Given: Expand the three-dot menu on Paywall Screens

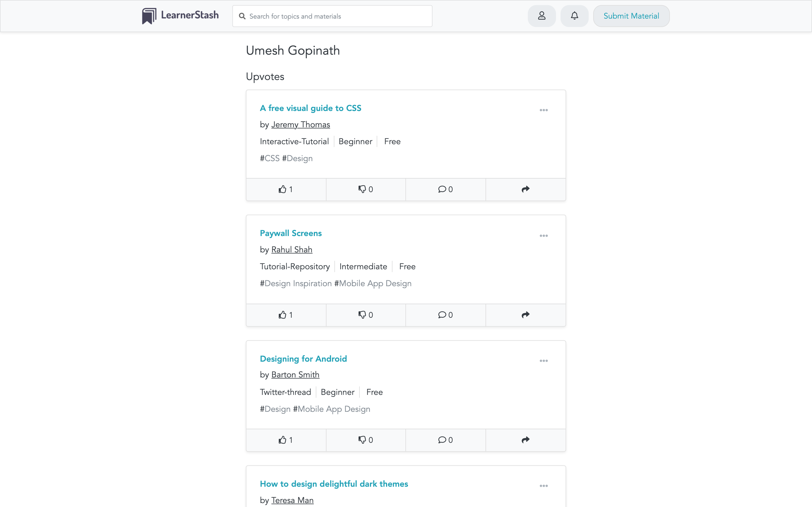Looking at the screenshot, I should coord(544,236).
